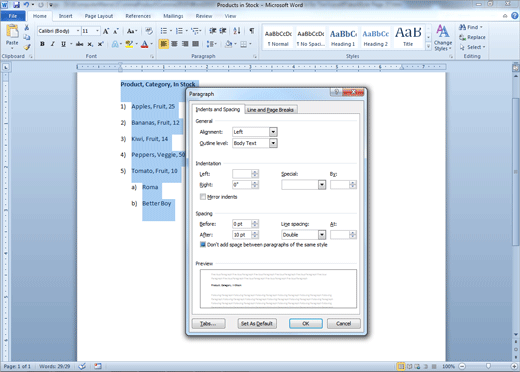Click the Save icon in Quick Access Toolbar
The height and width of the screenshot is (372, 520).
tap(16, 5)
